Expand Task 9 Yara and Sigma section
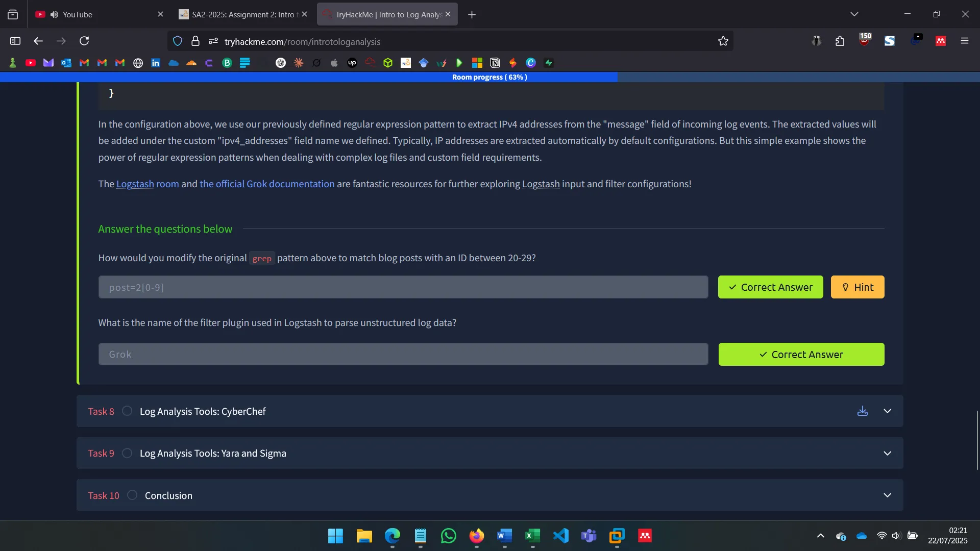Viewport: 980px width, 551px height. [888, 453]
